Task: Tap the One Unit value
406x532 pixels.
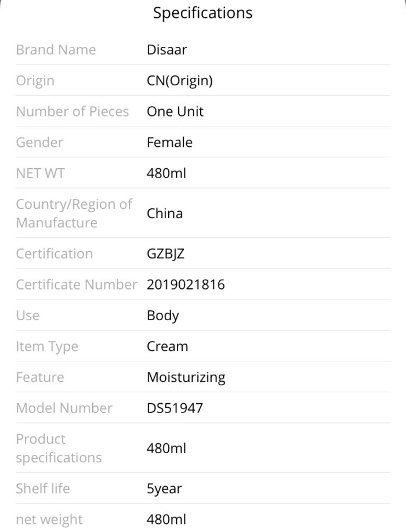Action: [x=175, y=111]
